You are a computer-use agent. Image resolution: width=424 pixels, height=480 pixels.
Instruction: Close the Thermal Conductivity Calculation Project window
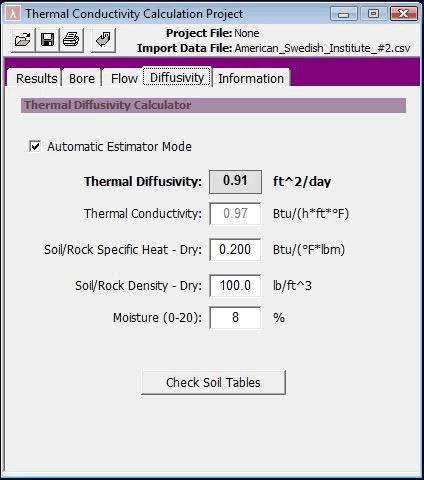click(x=404, y=14)
